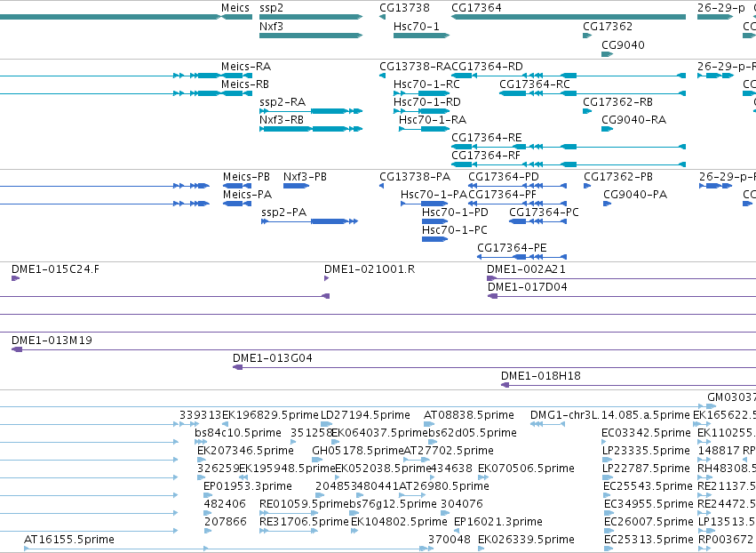
Task: Select the LP23335.5prime EST label
Action: point(646,451)
